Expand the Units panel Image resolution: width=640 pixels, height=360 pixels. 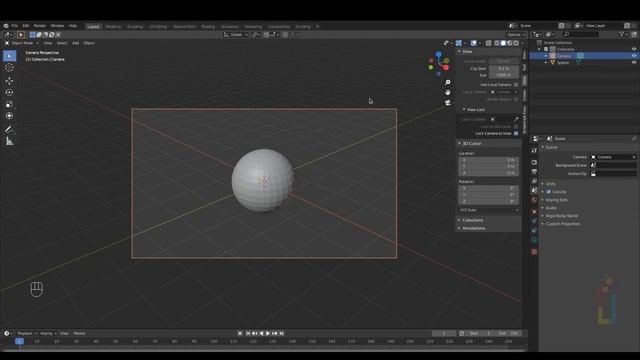(550, 184)
